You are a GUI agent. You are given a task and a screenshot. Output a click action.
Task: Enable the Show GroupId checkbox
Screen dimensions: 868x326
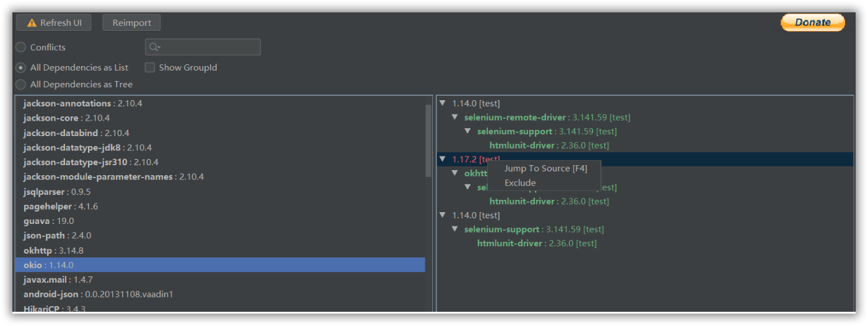tap(150, 67)
